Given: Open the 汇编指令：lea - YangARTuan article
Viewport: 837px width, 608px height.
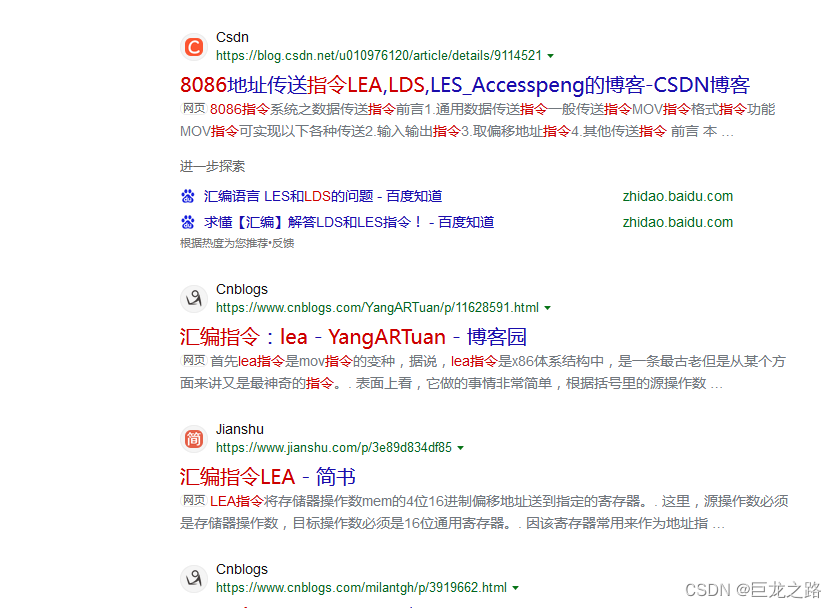Looking at the screenshot, I should pos(351,337).
